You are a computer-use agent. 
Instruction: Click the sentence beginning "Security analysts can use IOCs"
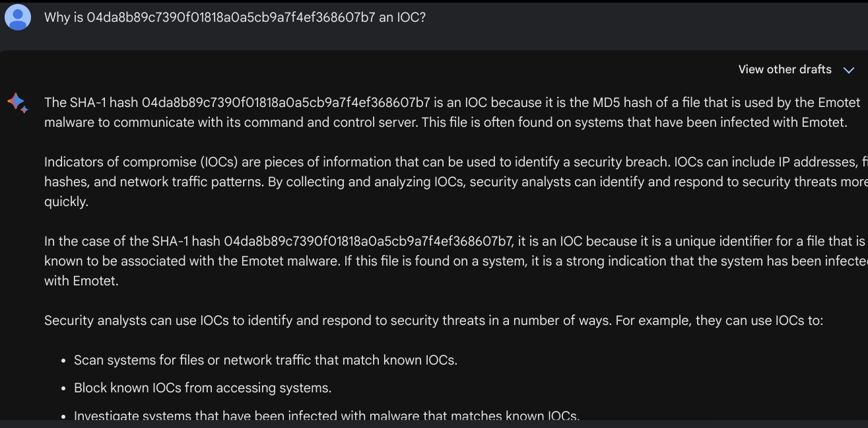point(433,320)
